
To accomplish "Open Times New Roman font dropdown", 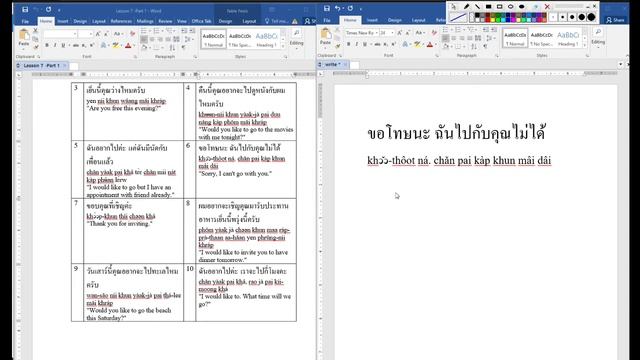I will click(x=376, y=33).
